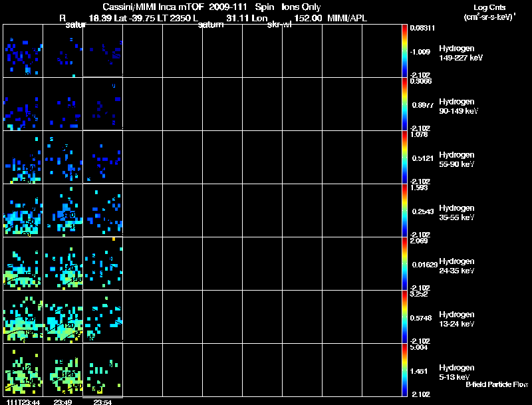The width and height of the screenshot is (532, 405).
Task: Click the colorbar value '3.252'
Action: coord(419,294)
